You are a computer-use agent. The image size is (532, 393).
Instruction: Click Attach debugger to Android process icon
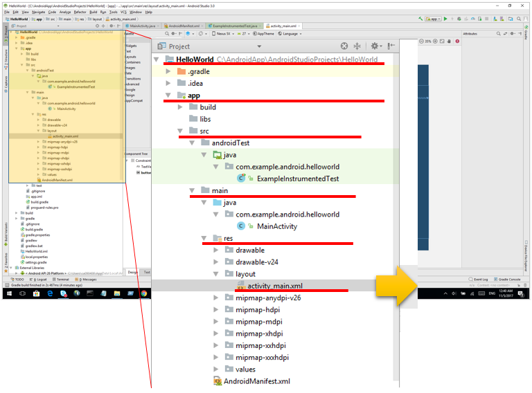[x=480, y=19]
